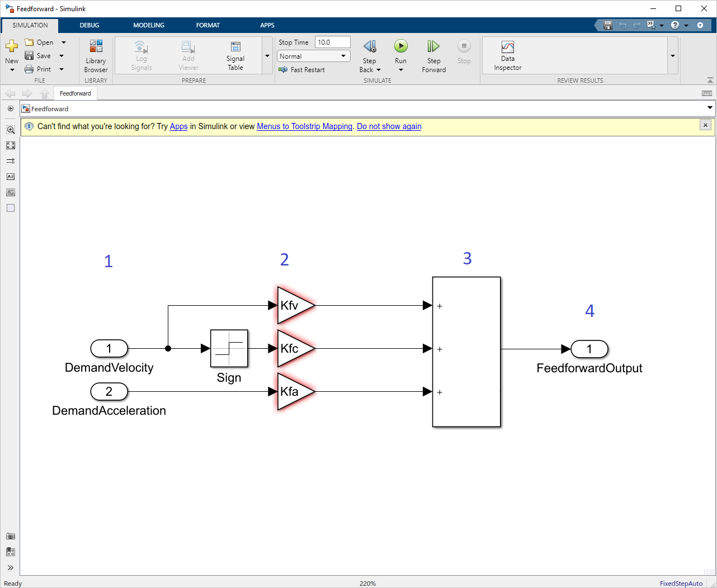Viewport: 717px width, 588px height.
Task: Click the navigate back arrow
Action: coord(10,93)
